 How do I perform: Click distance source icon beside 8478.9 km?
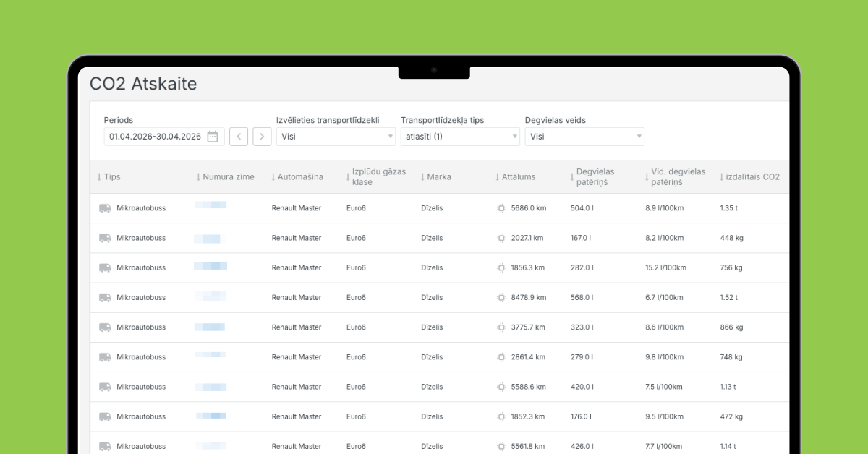click(x=501, y=298)
